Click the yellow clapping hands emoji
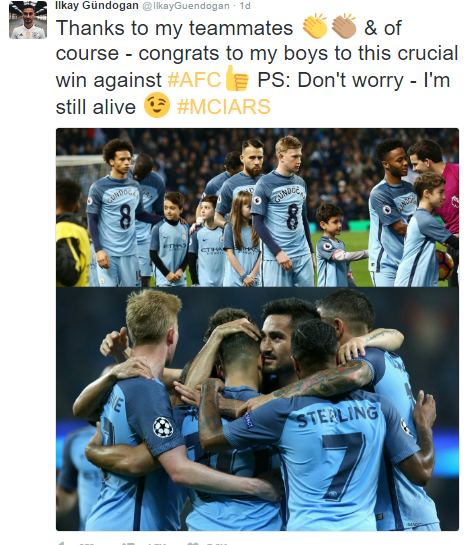Image resolution: width=466 pixels, height=545 pixels. pos(315,26)
